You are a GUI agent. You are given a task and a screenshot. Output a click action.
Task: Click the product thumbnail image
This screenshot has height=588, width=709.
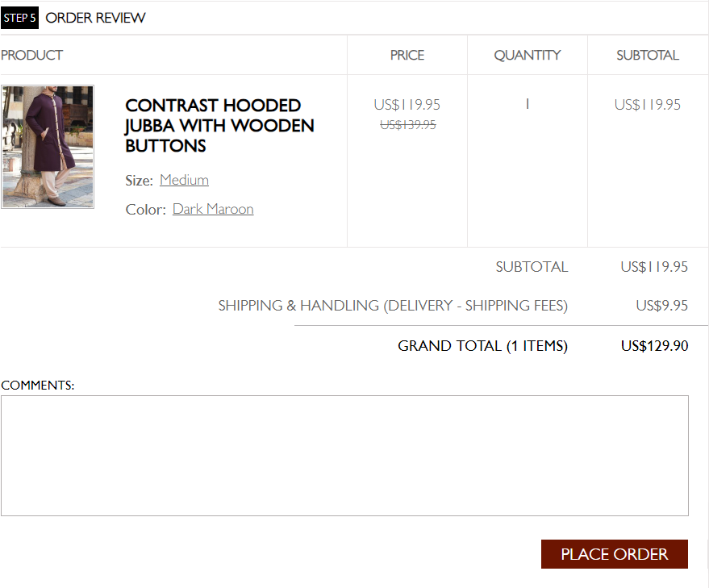pyautogui.click(x=47, y=146)
